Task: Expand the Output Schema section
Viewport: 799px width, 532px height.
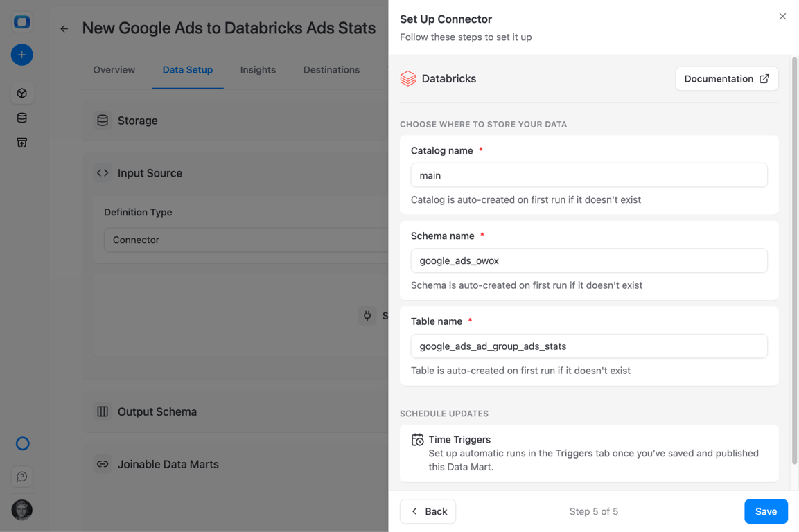Action: (x=236, y=411)
